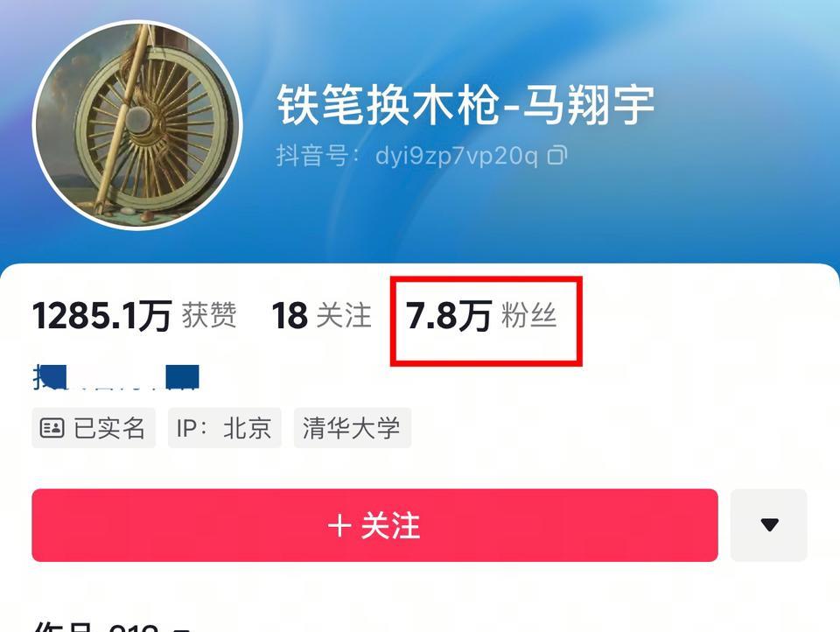840x632 pixels.
Task: Expand the arrow next to 作品 count
Action: click(x=181, y=629)
